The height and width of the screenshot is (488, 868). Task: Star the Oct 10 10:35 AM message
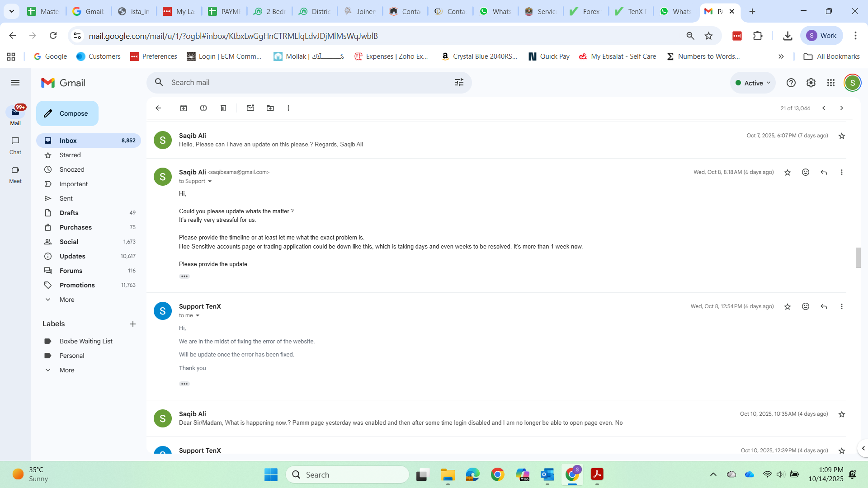[x=842, y=414]
